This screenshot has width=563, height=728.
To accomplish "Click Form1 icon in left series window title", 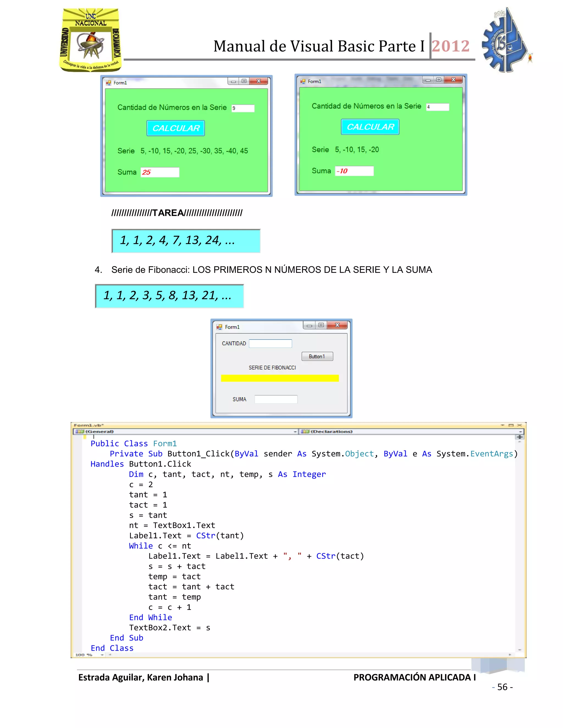I will click(x=108, y=83).
